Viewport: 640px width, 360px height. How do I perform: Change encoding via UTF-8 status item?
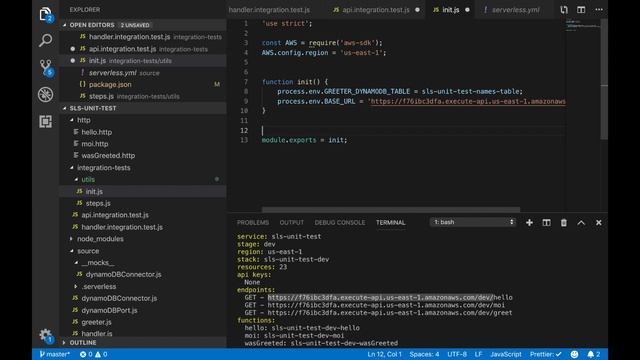[457, 354]
